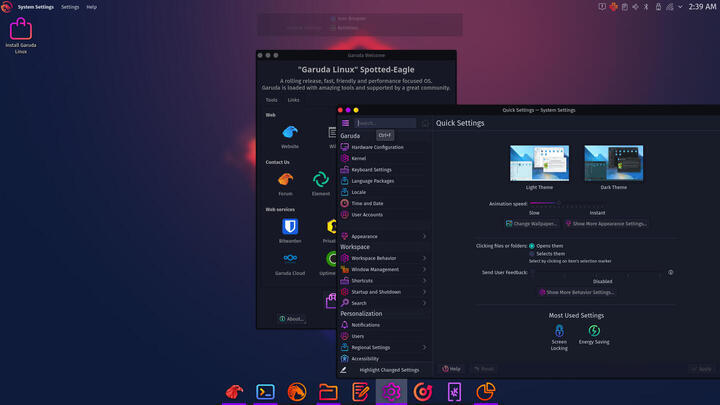Viewport: 720px width, 405px height.
Task: Launch the text editor notepad dock icon
Action: pos(360,392)
